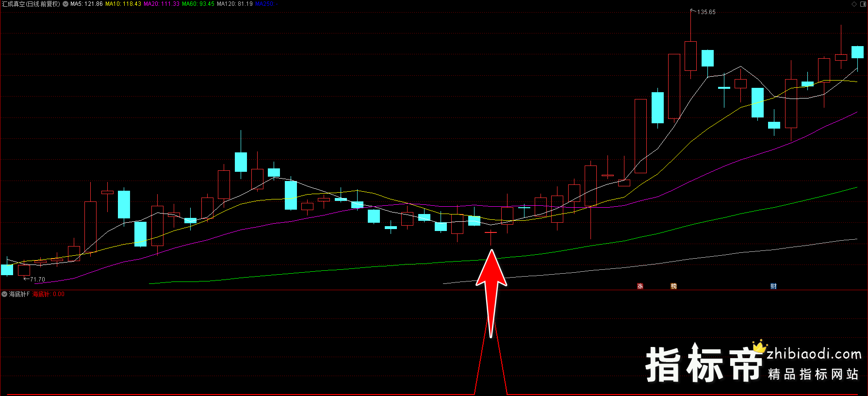Click the zhibiaodi.com watermark link
The height and width of the screenshot is (396, 868).
pos(814,354)
